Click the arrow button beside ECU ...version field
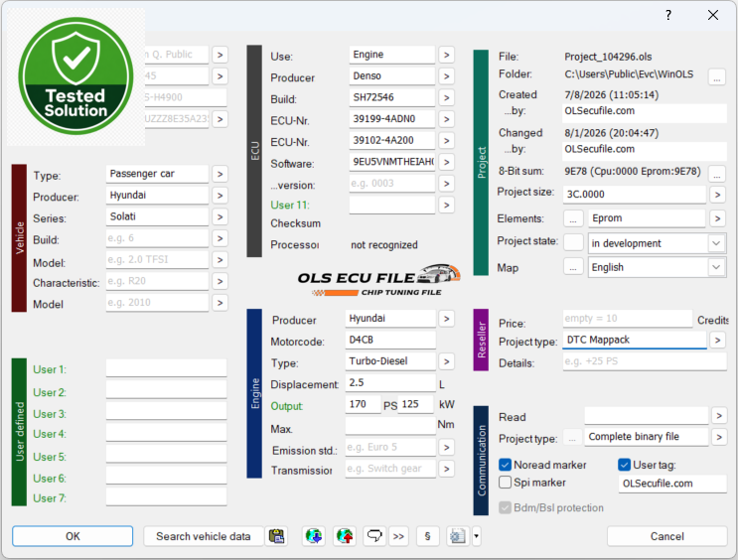The width and height of the screenshot is (738, 560). [446, 184]
